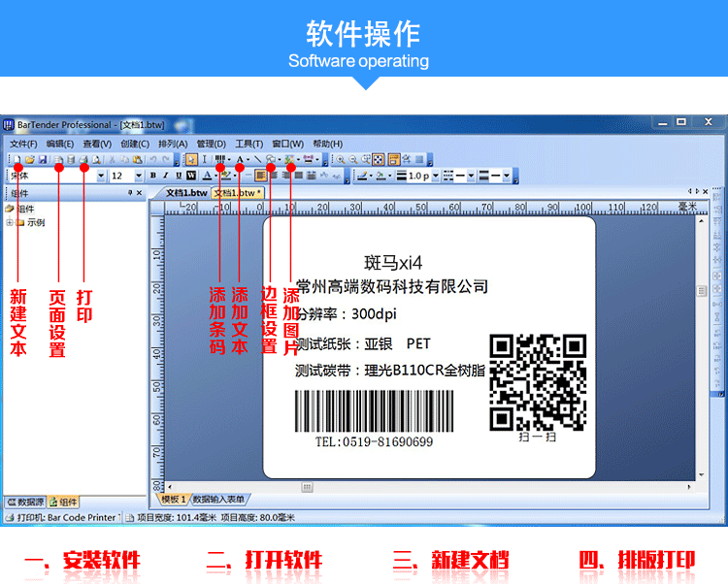
Task: Click the zoom out magnifier icon
Action: 353,159
